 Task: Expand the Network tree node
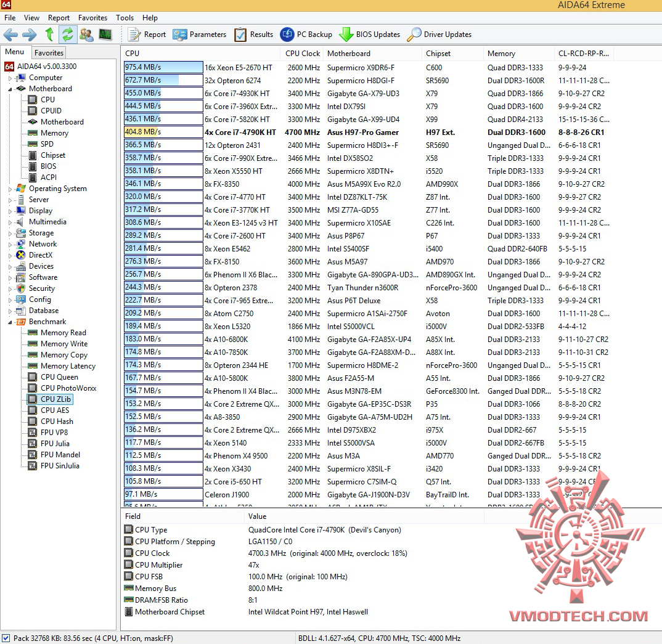10,244
